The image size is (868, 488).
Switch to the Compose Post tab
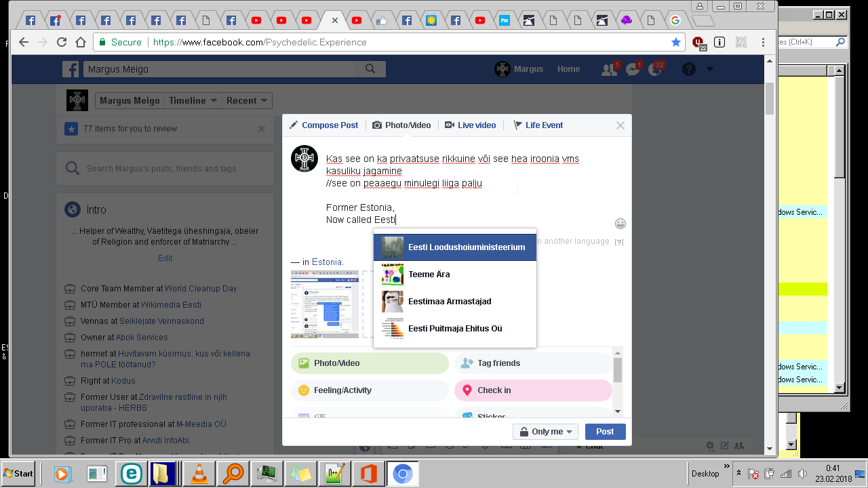323,125
